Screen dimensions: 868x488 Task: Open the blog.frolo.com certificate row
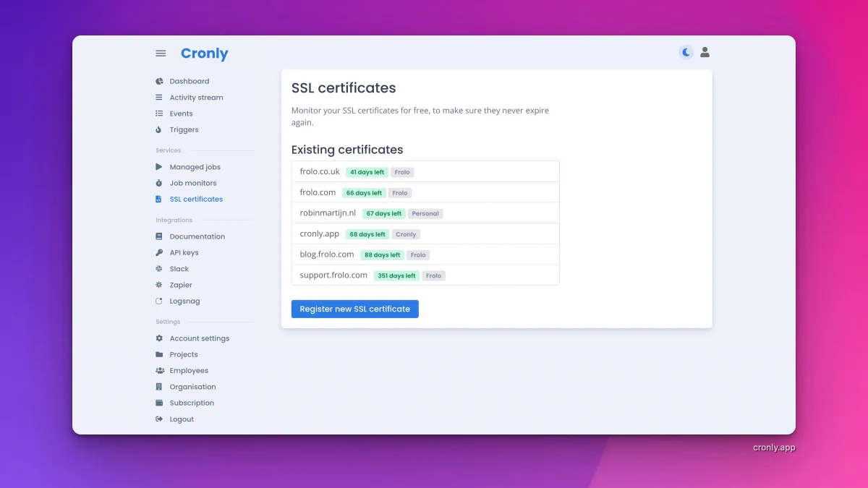coord(425,254)
